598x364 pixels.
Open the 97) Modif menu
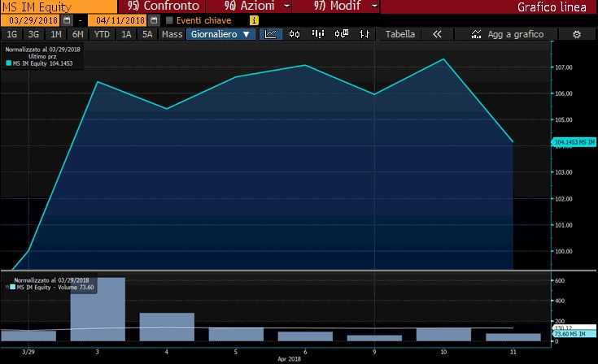tap(336, 6)
